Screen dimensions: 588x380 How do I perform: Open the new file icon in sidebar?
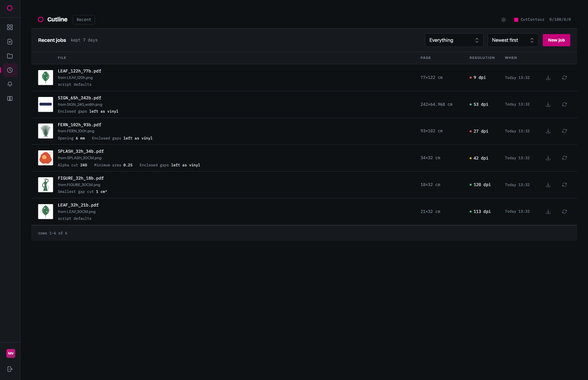(x=10, y=42)
